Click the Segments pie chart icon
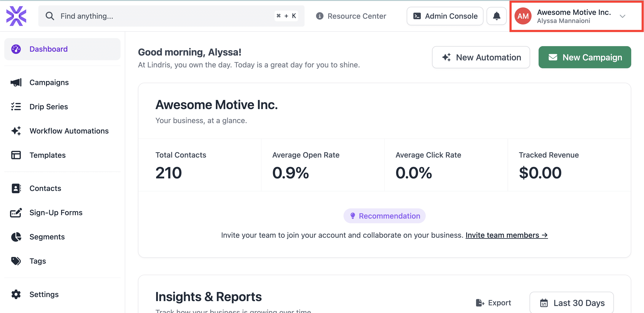This screenshot has width=644, height=313. tap(16, 237)
